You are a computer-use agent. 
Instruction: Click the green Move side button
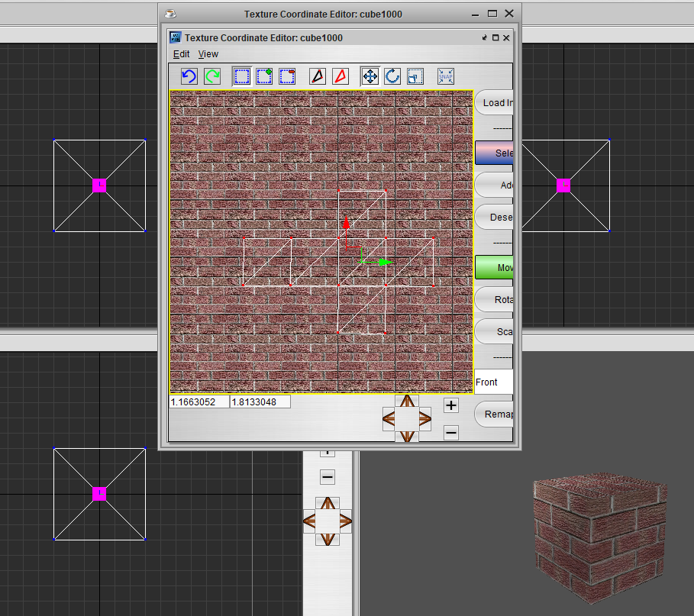coord(494,267)
